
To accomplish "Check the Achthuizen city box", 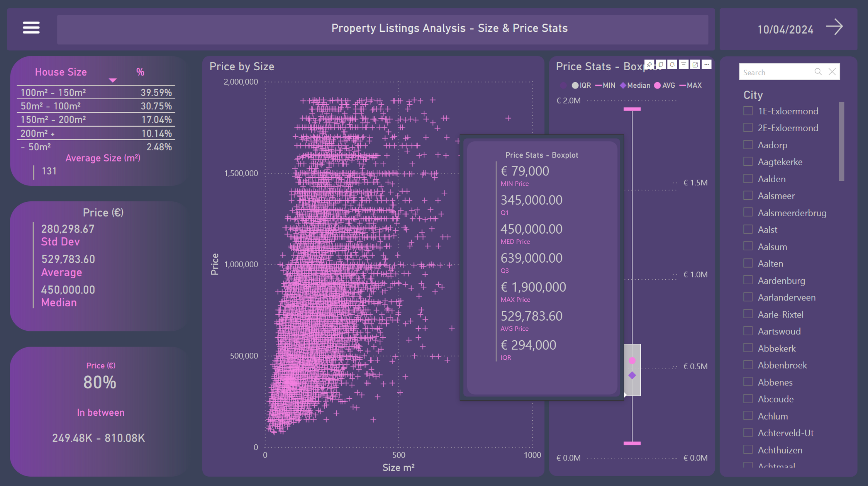I will coord(748,450).
